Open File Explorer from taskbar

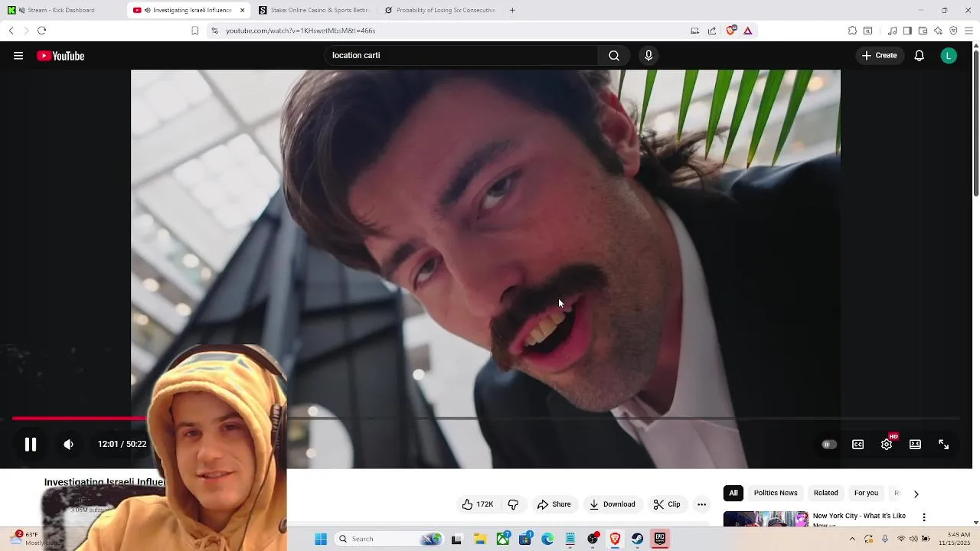tap(480, 539)
